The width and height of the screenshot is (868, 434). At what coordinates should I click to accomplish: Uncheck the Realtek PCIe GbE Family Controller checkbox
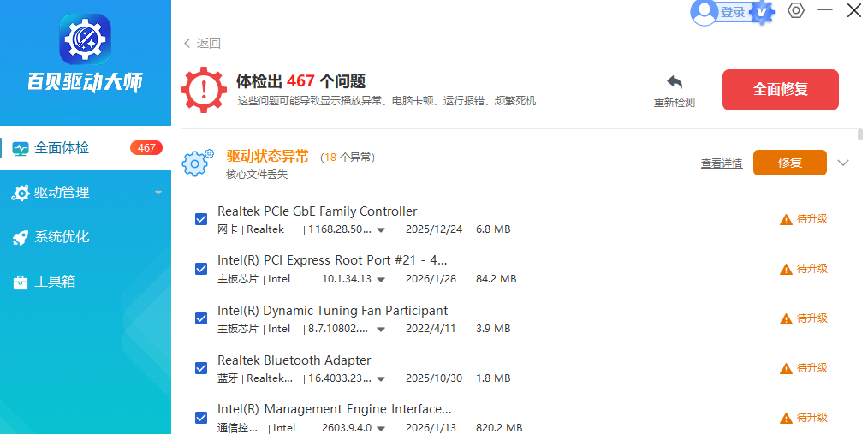coord(201,219)
